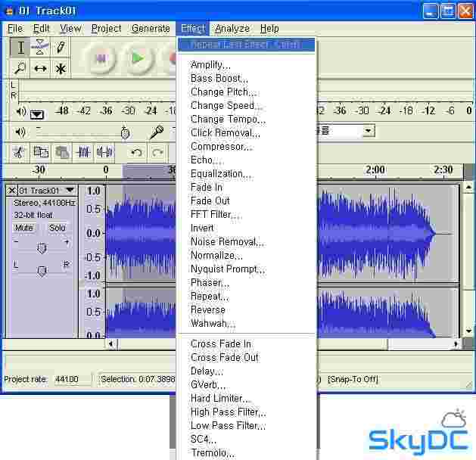
Task: Click the Cut scissors icon
Action: point(19,152)
